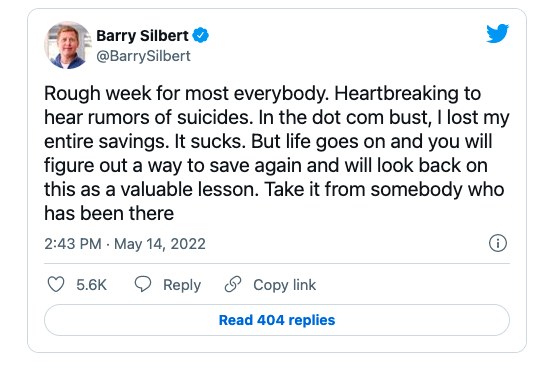Select the Copy link text
554x368 pixels.
[284, 285]
